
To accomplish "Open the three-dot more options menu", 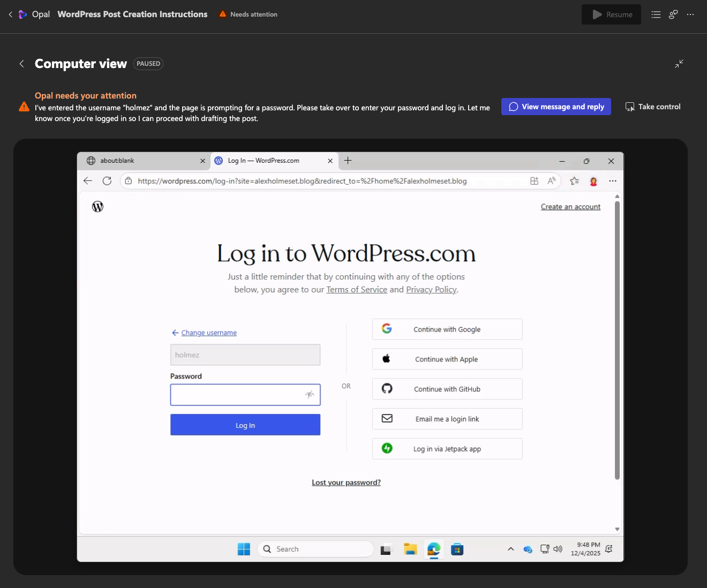I will tap(690, 14).
